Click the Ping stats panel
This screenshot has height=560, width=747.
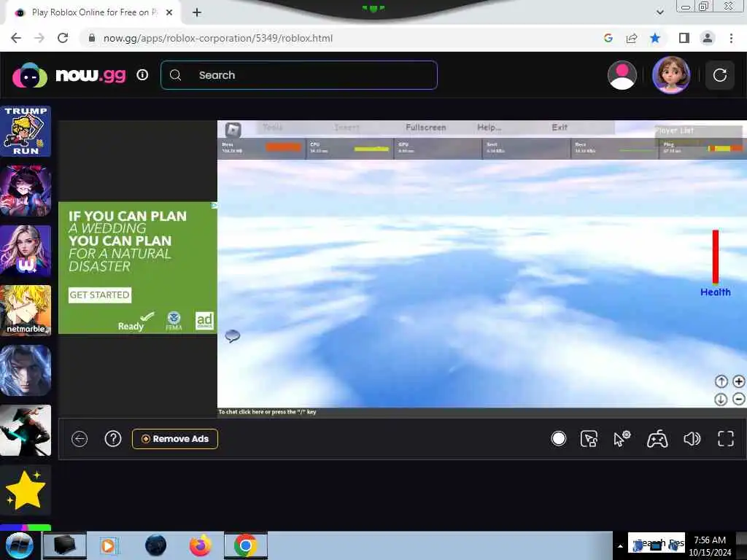pyautogui.click(x=703, y=147)
